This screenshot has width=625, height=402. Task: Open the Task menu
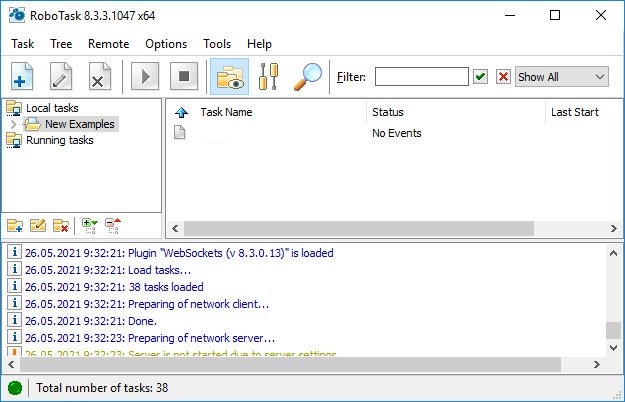22,44
